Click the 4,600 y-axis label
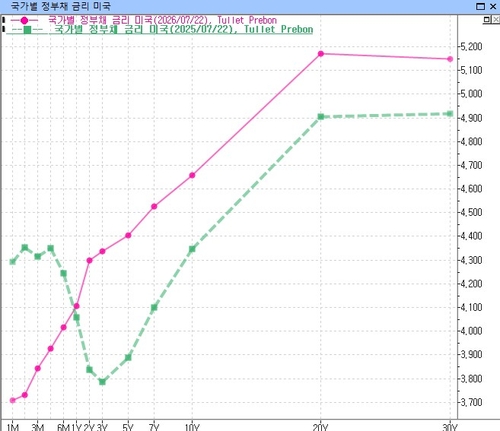This screenshot has height=431, width=500. click(471, 189)
